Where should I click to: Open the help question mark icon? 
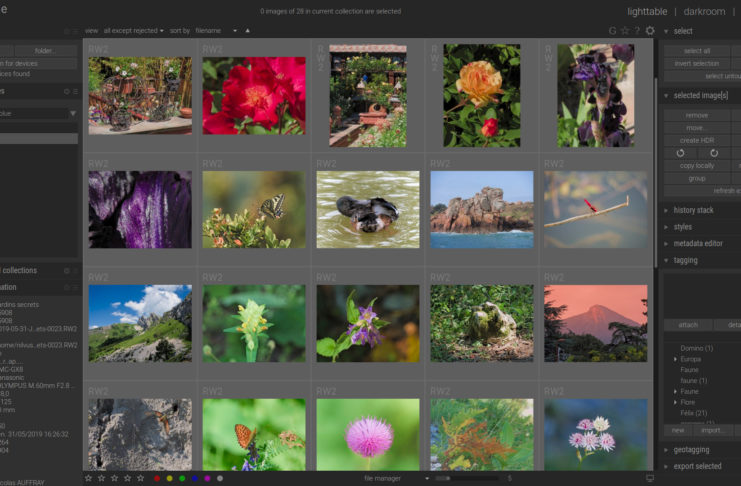click(x=637, y=31)
